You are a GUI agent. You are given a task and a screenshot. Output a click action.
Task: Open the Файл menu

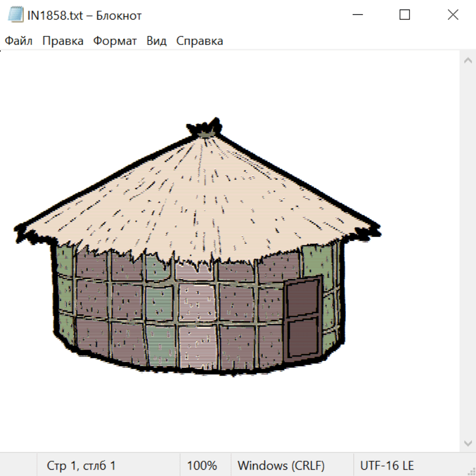point(19,41)
